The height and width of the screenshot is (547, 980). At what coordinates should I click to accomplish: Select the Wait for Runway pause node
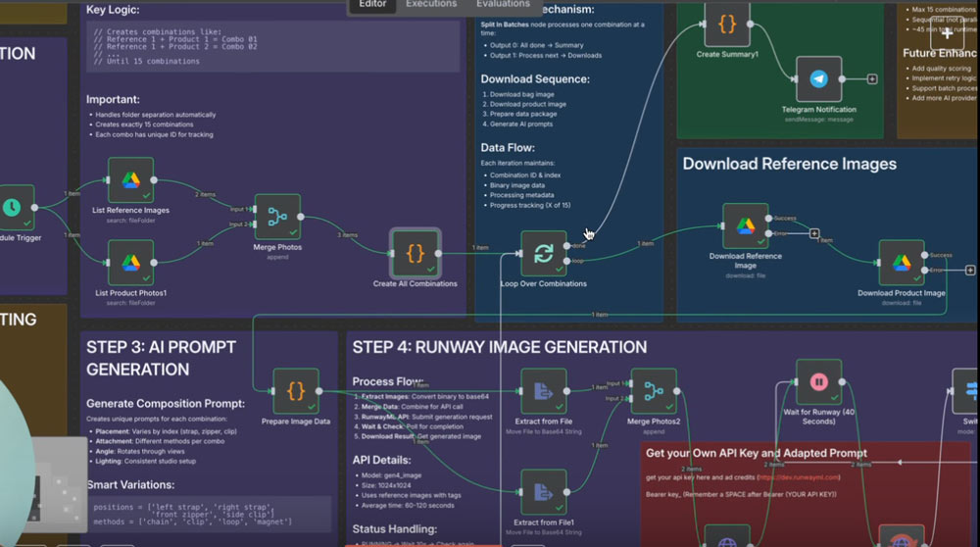[x=818, y=381]
